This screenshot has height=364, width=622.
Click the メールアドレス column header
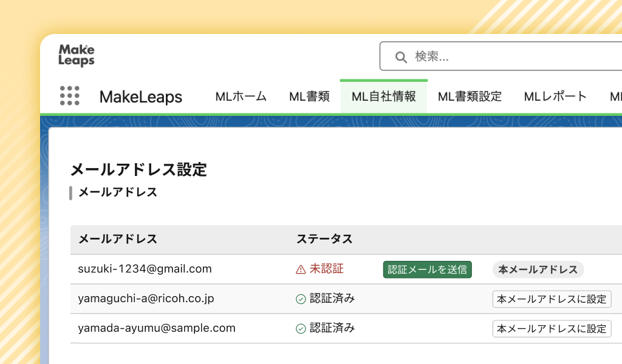click(118, 239)
